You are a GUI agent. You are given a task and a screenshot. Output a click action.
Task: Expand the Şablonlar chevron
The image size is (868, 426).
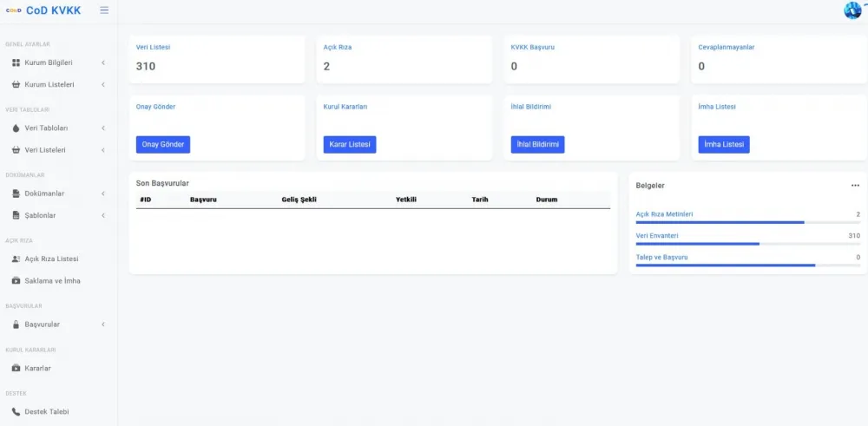coord(103,215)
